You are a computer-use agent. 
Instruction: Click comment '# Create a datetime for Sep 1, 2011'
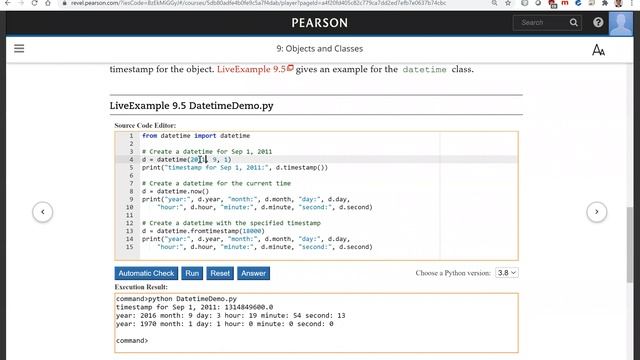pos(207,151)
